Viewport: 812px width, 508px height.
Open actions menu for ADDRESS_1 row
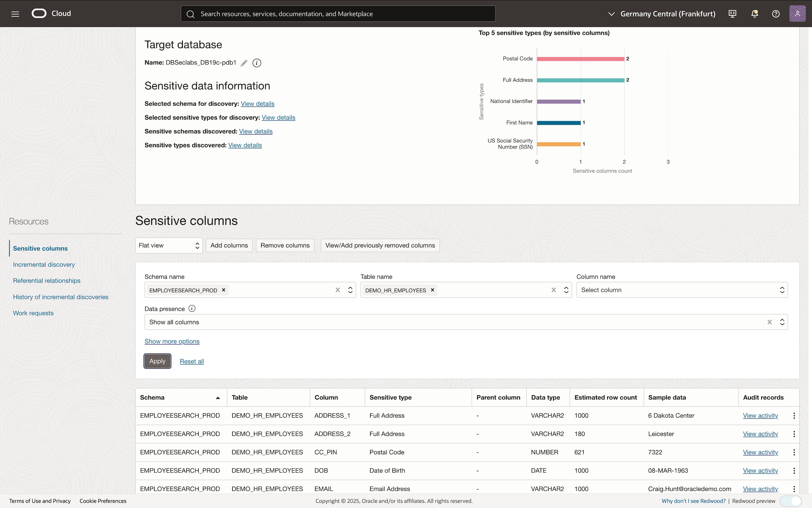tap(794, 416)
